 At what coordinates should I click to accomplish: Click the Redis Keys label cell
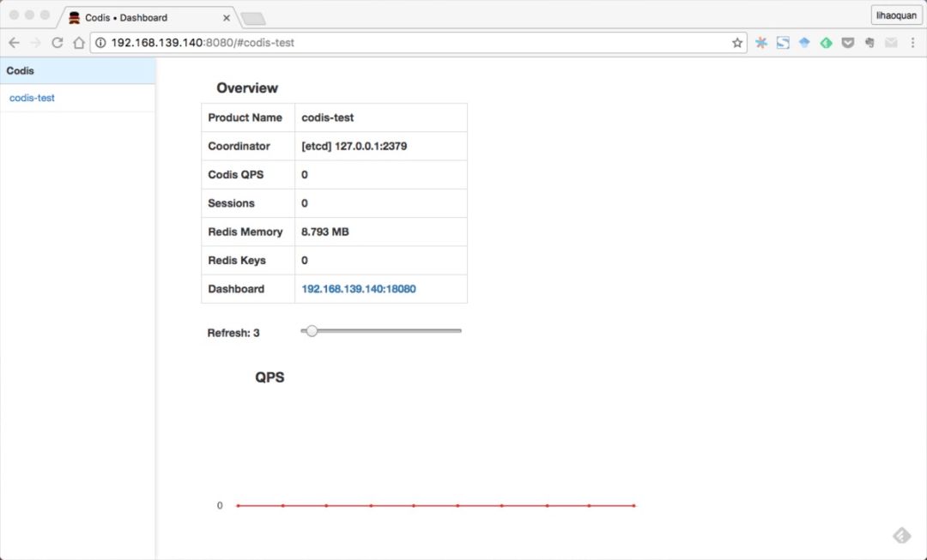(x=248, y=261)
